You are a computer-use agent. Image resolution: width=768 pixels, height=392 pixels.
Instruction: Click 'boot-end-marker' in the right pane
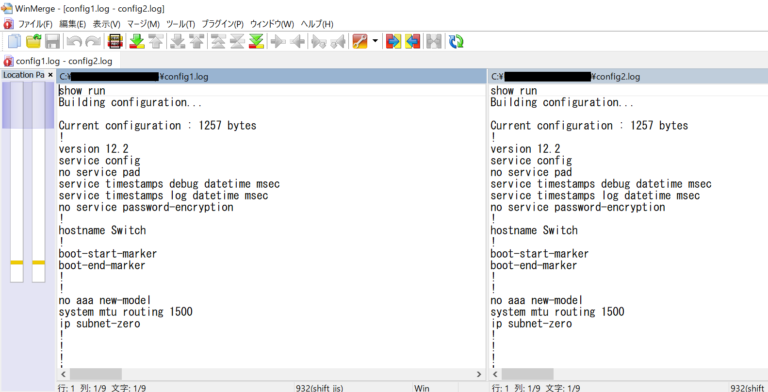tap(534, 266)
